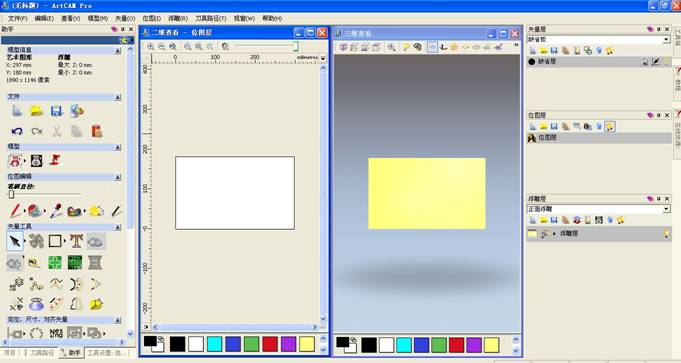Click the blue undo arrow icon
The image size is (681, 363).
17,131
